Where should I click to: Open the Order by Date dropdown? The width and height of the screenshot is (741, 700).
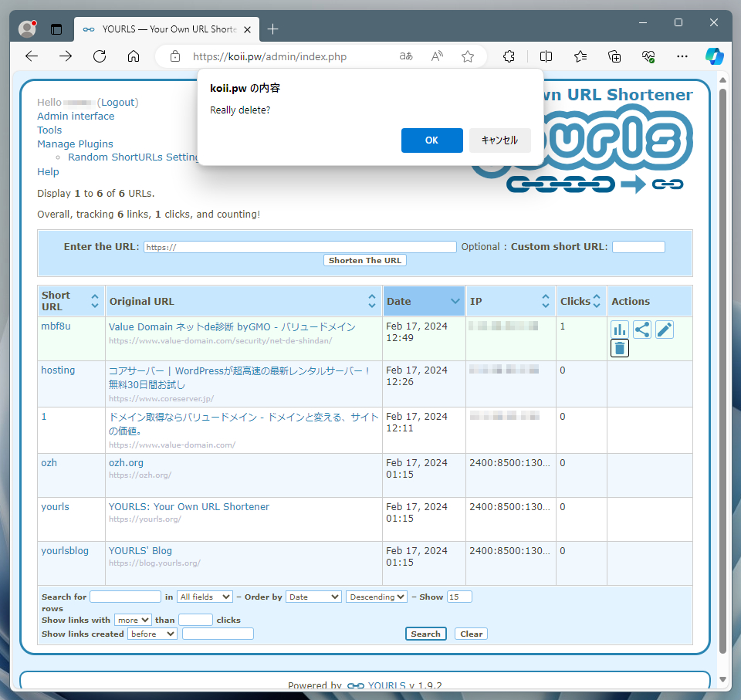(x=314, y=597)
